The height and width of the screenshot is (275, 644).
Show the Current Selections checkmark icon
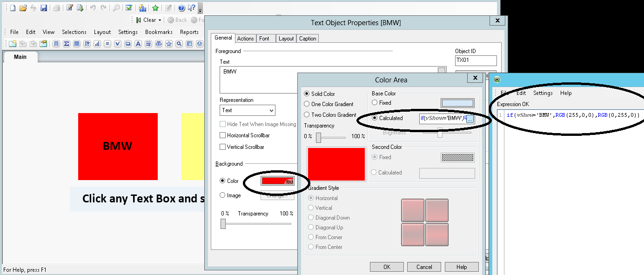click(x=128, y=7)
